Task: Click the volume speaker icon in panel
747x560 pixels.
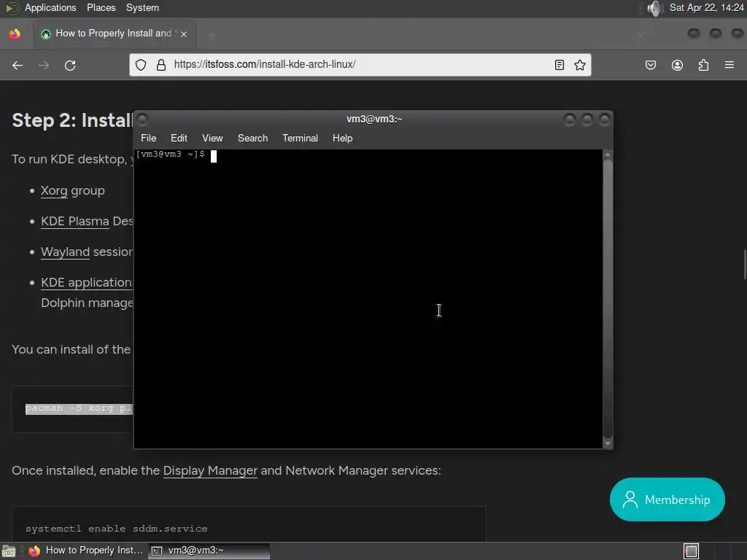Action: click(654, 8)
